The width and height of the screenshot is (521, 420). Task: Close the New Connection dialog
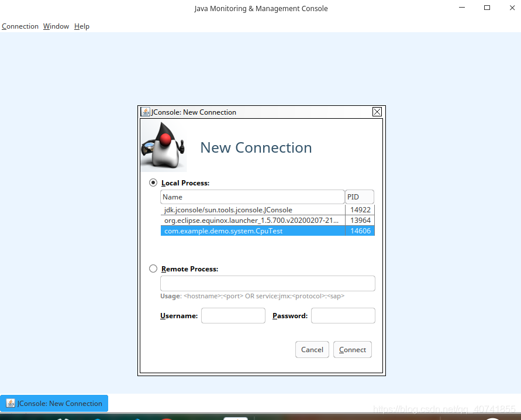[x=377, y=112]
